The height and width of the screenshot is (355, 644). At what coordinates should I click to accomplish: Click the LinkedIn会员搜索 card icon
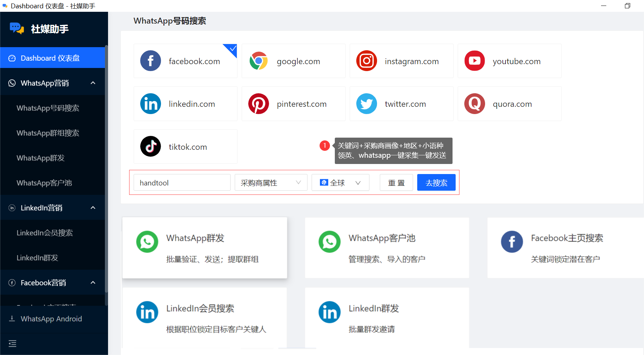(x=147, y=312)
